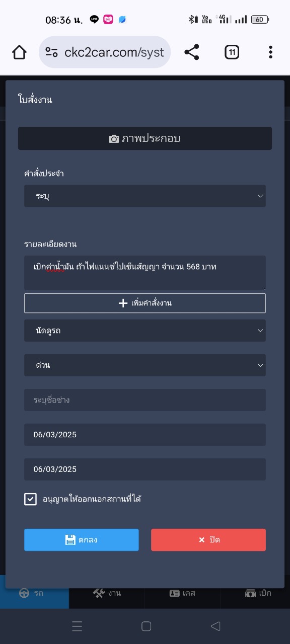Tap the browser home icon
290x644 pixels.
[19, 52]
